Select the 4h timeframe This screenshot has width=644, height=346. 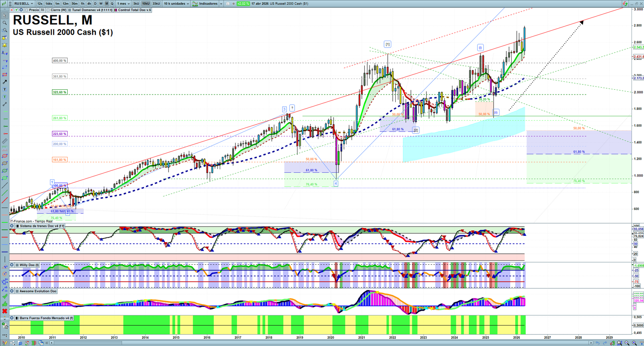point(89,4)
